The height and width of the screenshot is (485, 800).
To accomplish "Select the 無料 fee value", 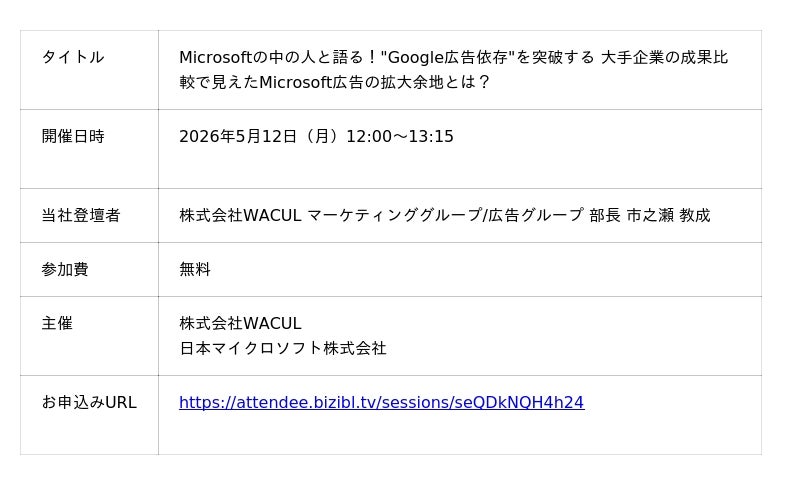I will pos(195,269).
